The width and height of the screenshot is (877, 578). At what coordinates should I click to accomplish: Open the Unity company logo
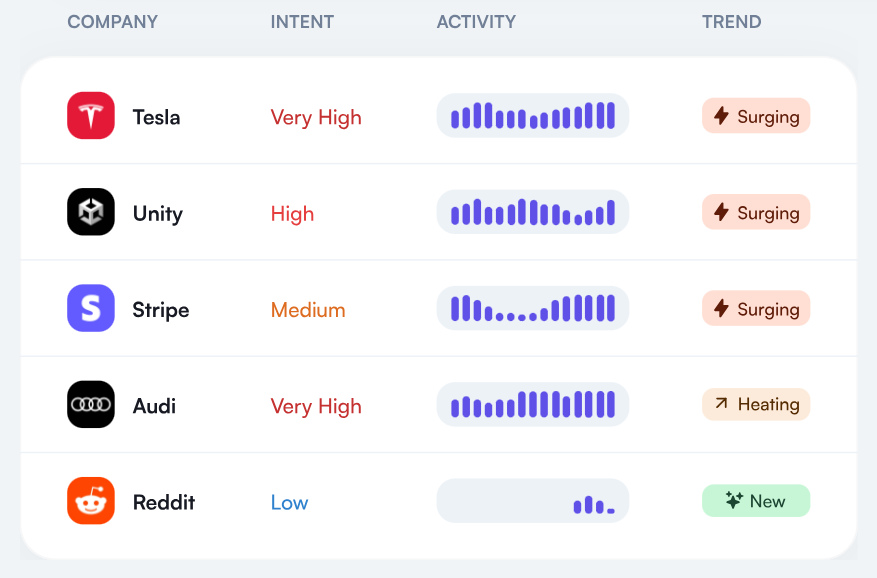click(91, 212)
